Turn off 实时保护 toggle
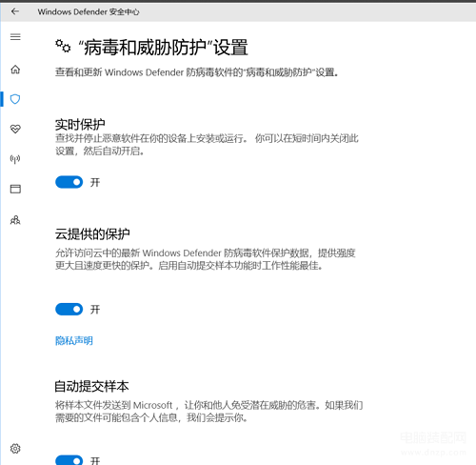This screenshot has width=476, height=465. click(69, 182)
